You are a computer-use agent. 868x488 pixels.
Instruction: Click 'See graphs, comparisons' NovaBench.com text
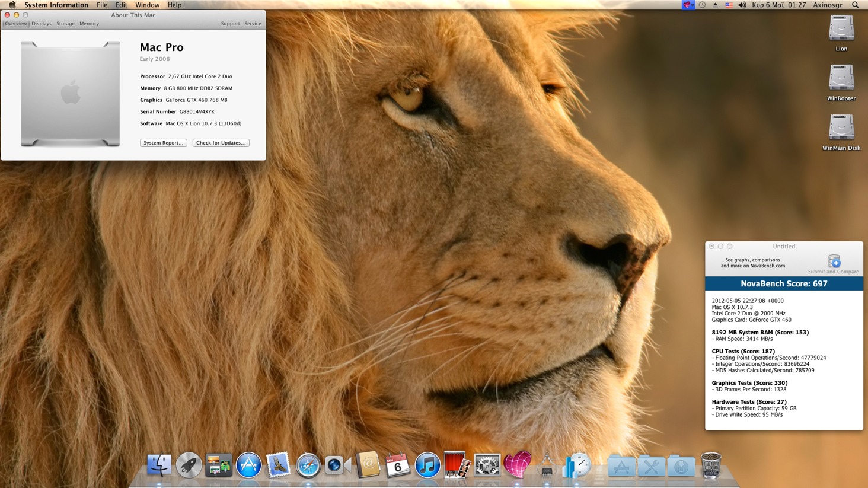pyautogui.click(x=753, y=263)
